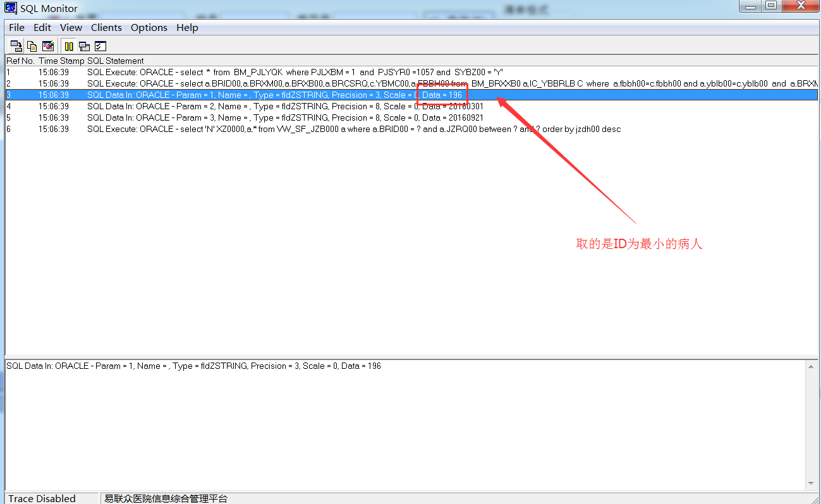The height and width of the screenshot is (504, 821).
Task: Select the Param = 2 row with Data 20160301
Action: click(x=411, y=106)
